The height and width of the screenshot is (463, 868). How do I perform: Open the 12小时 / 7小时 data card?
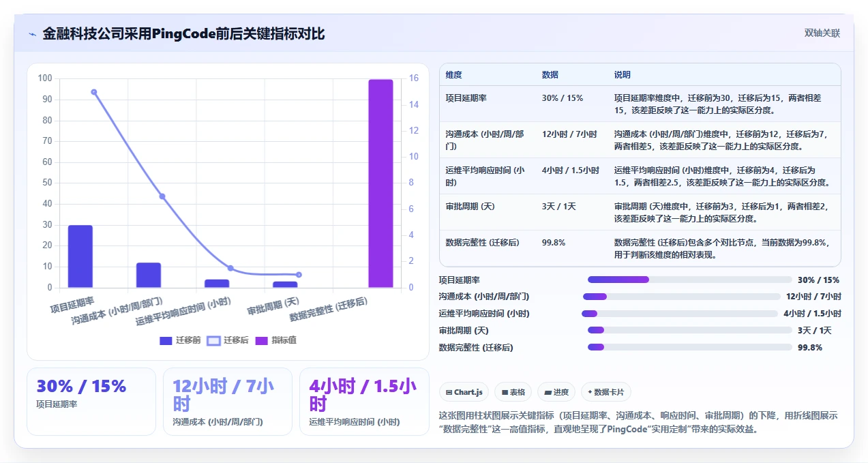(228, 402)
